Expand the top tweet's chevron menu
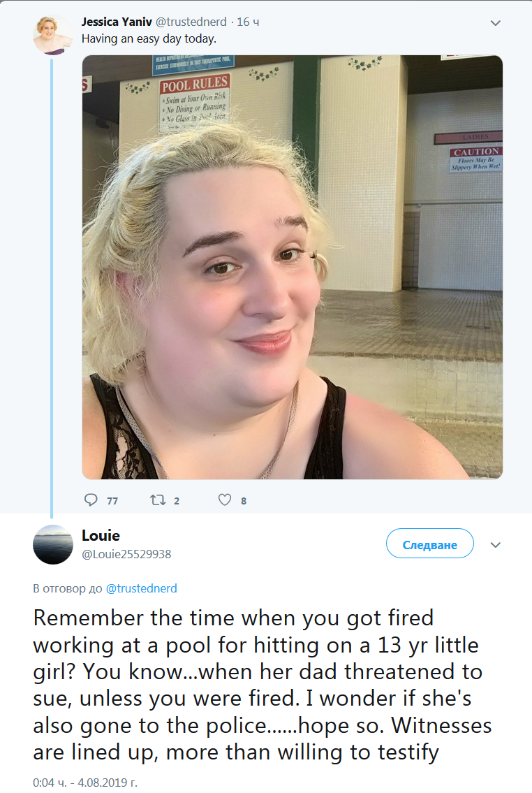 pos(496,23)
